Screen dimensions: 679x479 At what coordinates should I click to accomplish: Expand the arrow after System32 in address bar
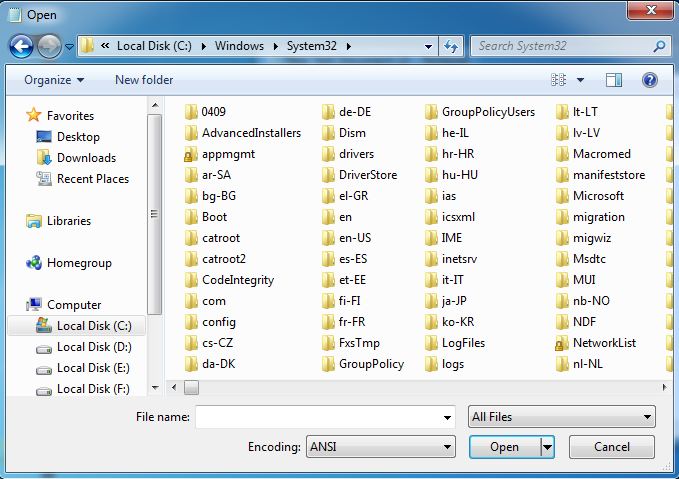pos(349,46)
